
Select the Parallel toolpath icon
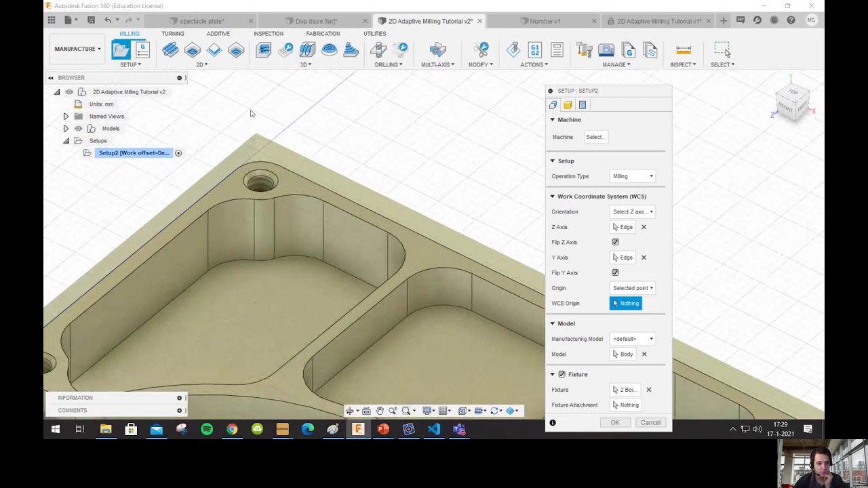click(x=307, y=49)
